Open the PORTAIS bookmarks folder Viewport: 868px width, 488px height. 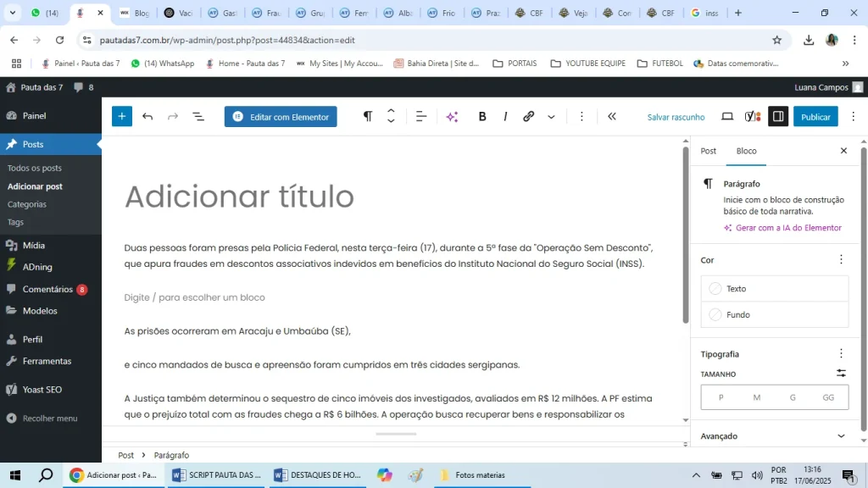point(515,64)
